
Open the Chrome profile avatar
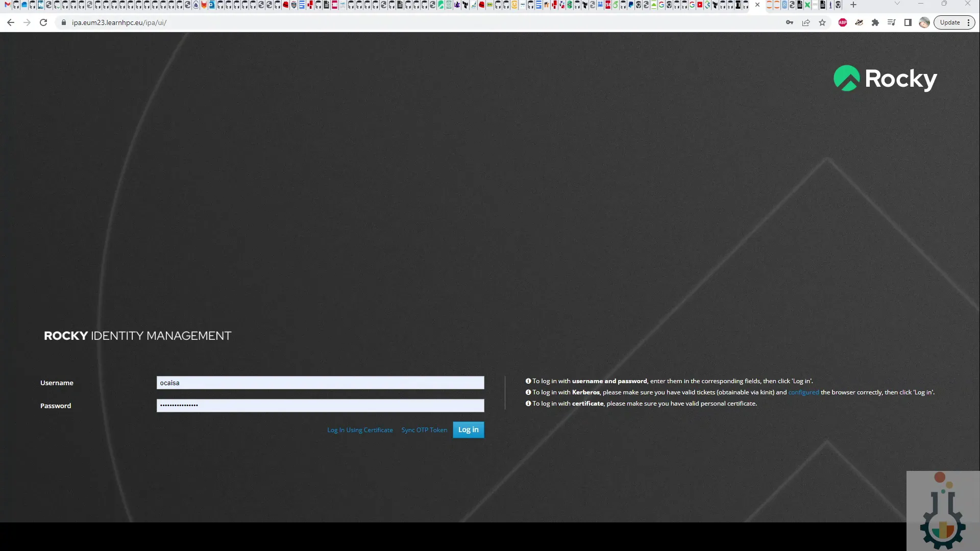tap(924, 22)
